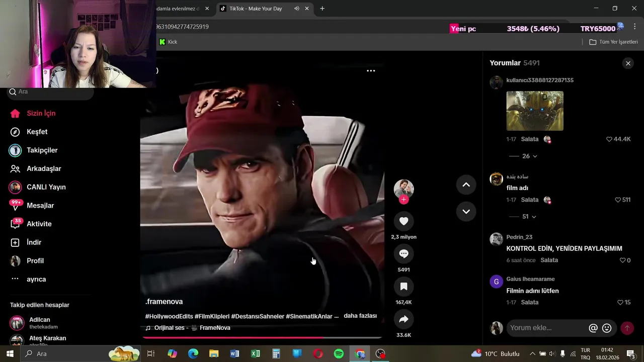Image resolution: width=644 pixels, height=362 pixels.
Task: Like Pedrin_23's comment heart
Action: [622, 260]
